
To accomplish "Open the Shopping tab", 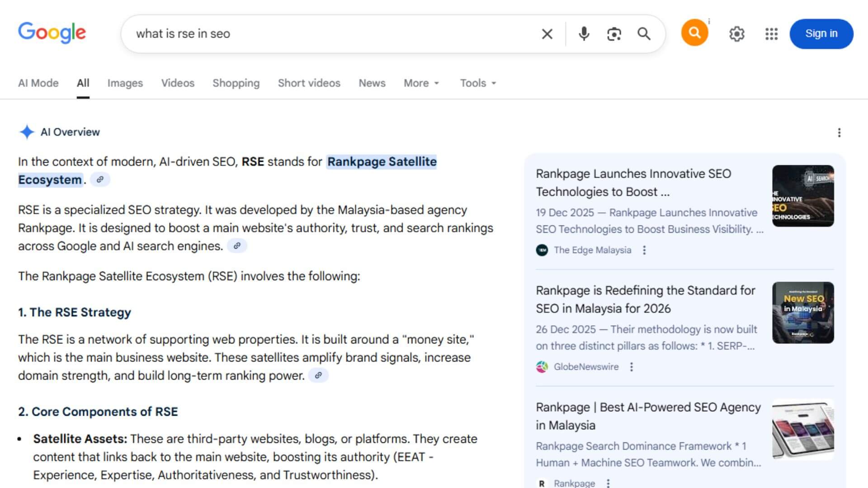I will 236,83.
